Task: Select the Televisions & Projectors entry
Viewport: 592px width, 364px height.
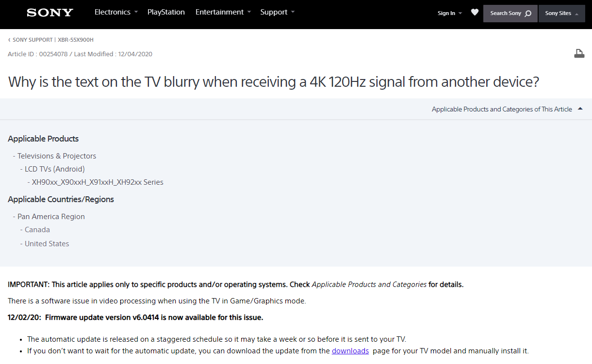Action: pos(57,156)
